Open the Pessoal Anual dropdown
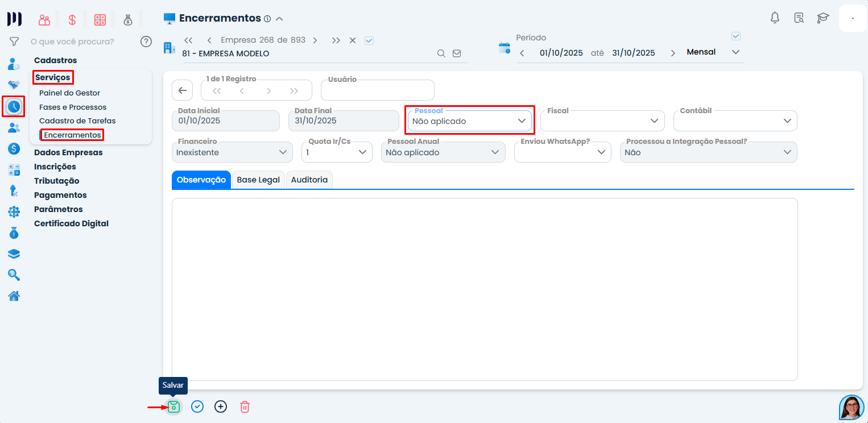 tap(443, 152)
